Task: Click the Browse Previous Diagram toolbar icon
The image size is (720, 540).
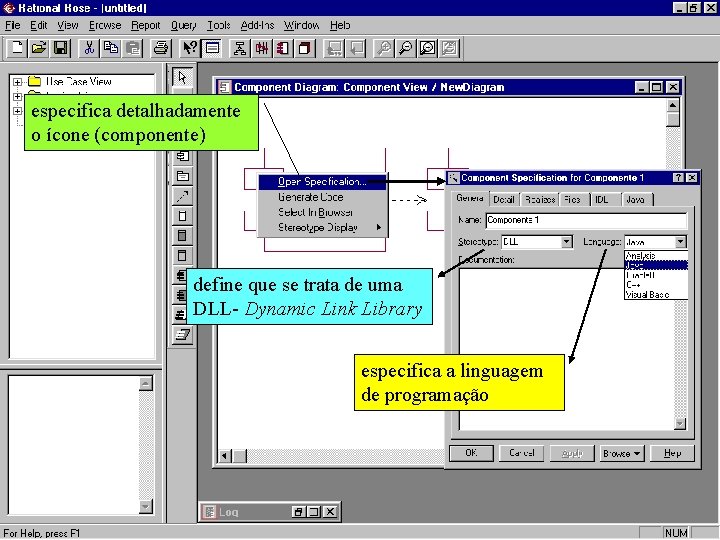Action: [356, 48]
